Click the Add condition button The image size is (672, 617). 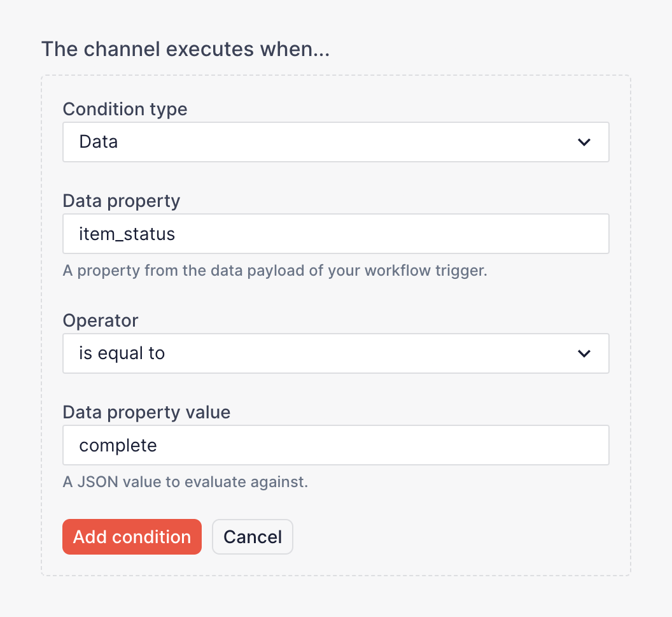tap(132, 537)
